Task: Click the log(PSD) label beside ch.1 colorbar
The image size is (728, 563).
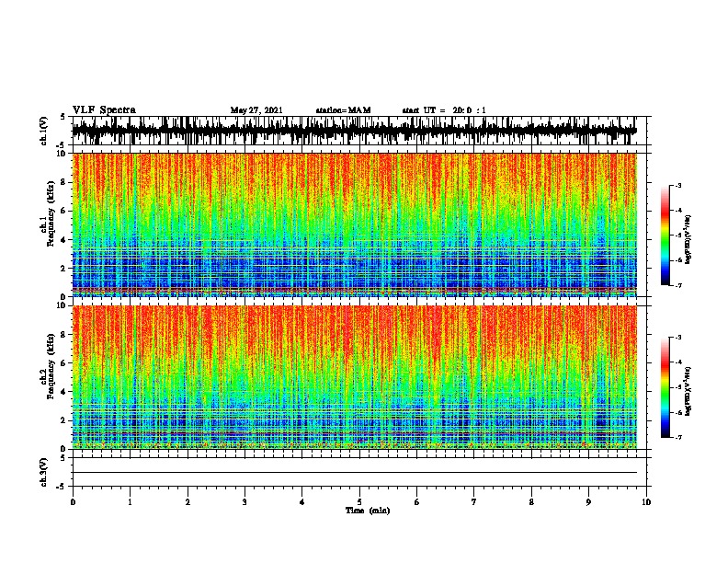Action: click(x=688, y=239)
